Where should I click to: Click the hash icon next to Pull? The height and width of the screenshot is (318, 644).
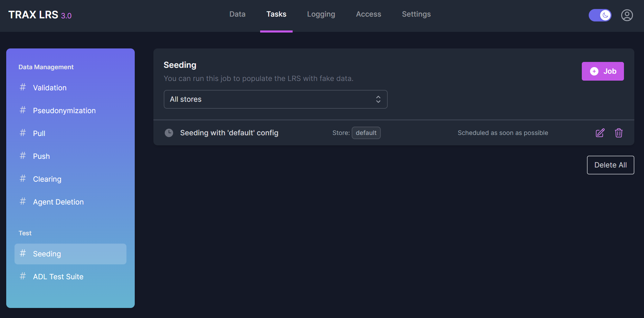tap(23, 133)
